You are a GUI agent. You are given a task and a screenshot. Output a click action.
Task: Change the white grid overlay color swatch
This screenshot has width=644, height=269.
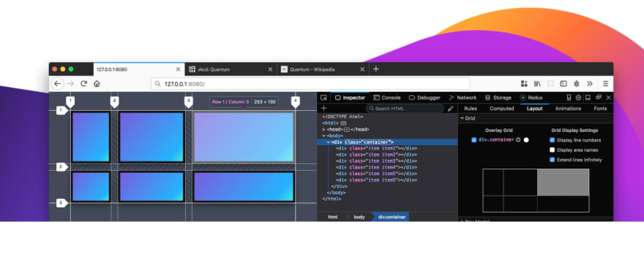[x=526, y=140]
